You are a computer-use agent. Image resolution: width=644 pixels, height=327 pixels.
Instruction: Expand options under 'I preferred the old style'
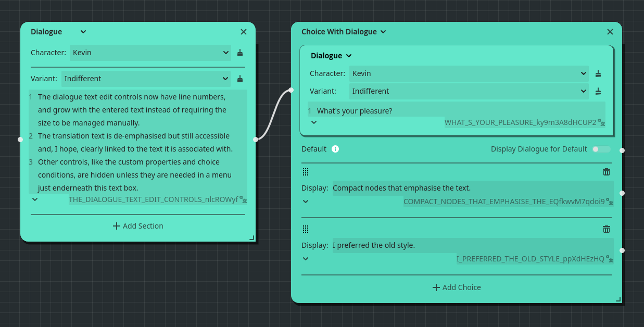(306, 259)
